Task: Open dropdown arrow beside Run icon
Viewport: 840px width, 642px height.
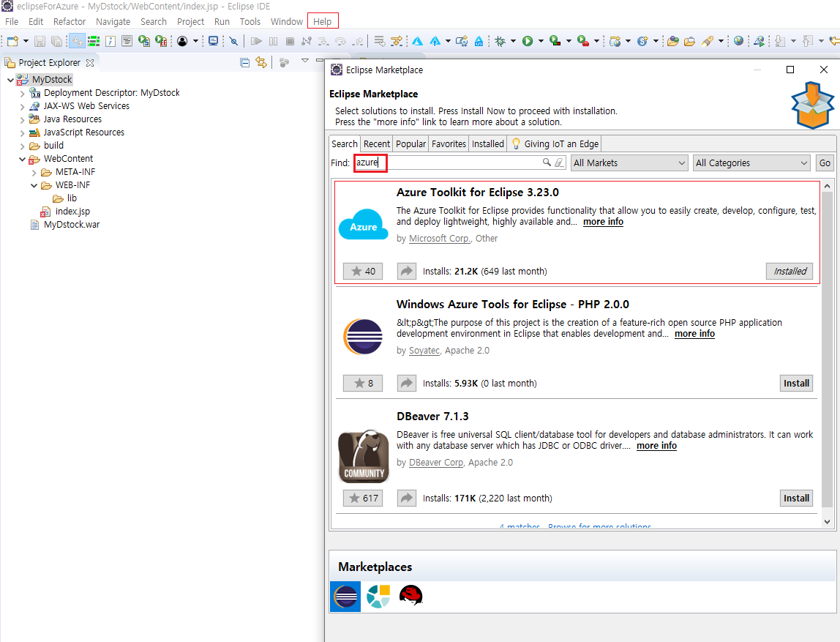Action: pos(541,41)
